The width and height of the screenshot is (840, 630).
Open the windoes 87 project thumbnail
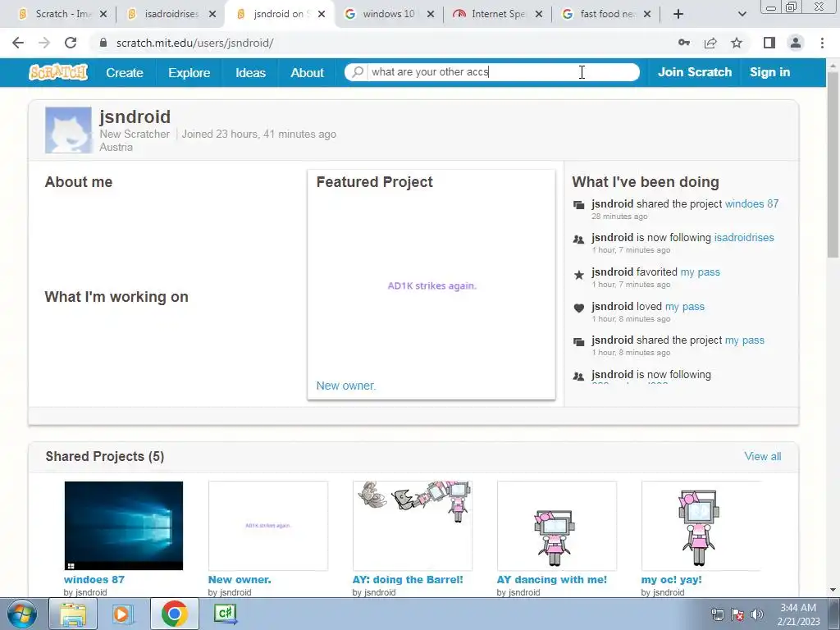124,526
